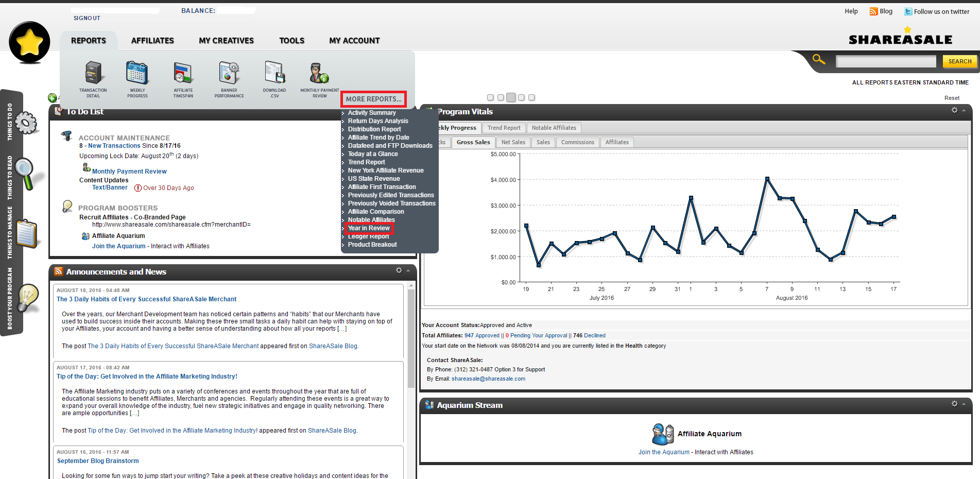Collapse the Aquarium Stream panel arrow
The height and width of the screenshot is (479, 980).
[964, 404]
